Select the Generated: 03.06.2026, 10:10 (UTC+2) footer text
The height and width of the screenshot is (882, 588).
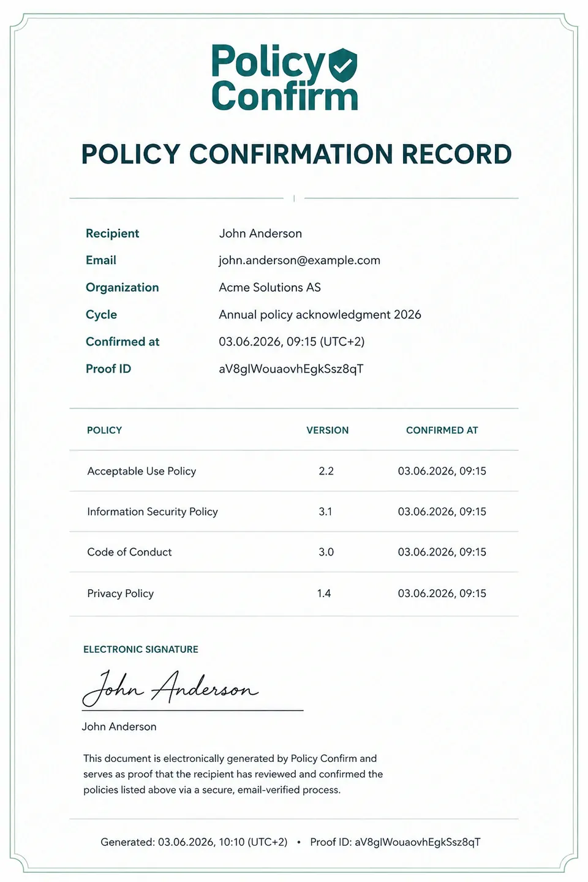click(194, 842)
